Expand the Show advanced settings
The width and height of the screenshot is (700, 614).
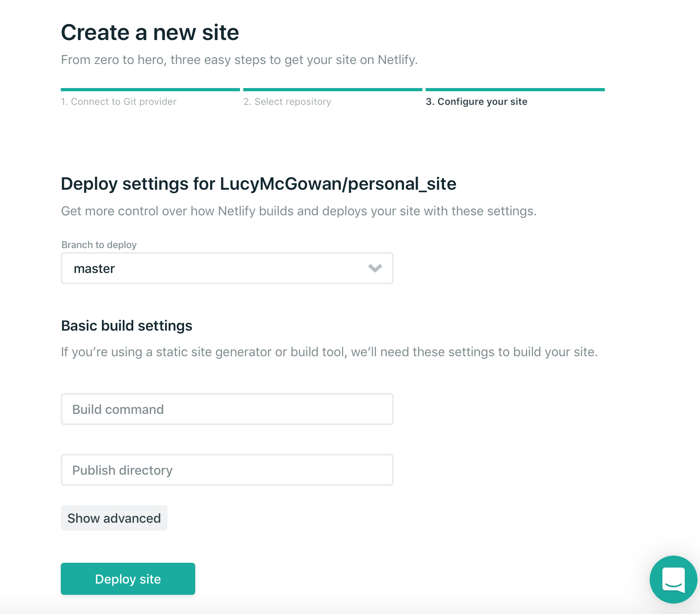pyautogui.click(x=114, y=518)
